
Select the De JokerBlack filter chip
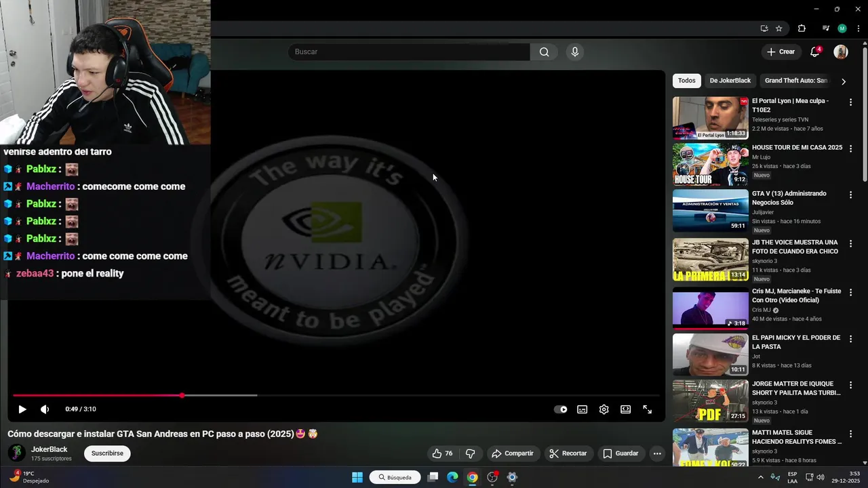tap(730, 81)
